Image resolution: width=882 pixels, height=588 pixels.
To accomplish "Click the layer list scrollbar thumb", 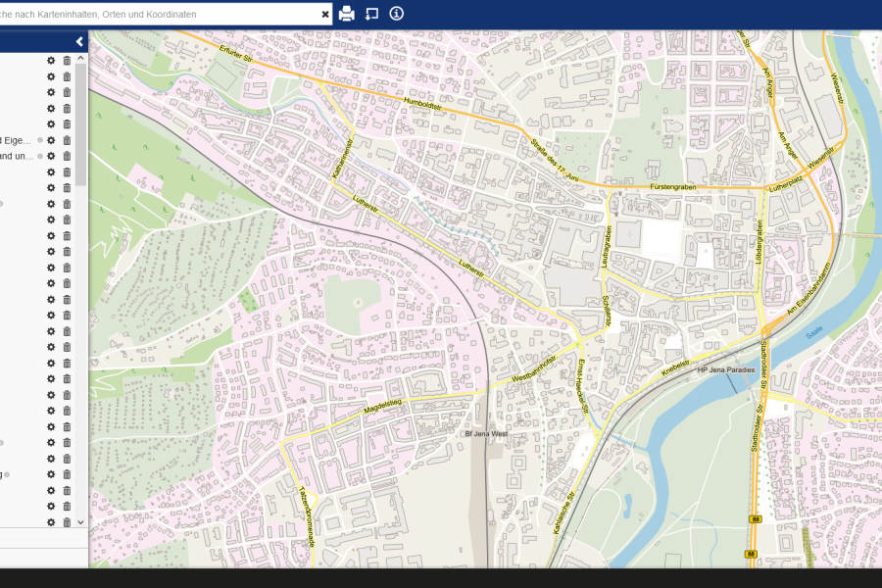I will (80, 124).
